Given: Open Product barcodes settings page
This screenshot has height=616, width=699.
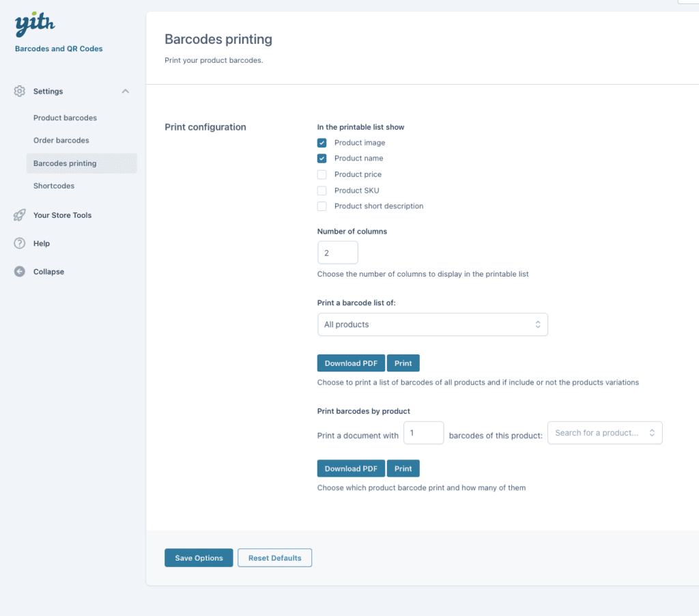Looking at the screenshot, I should click(65, 117).
